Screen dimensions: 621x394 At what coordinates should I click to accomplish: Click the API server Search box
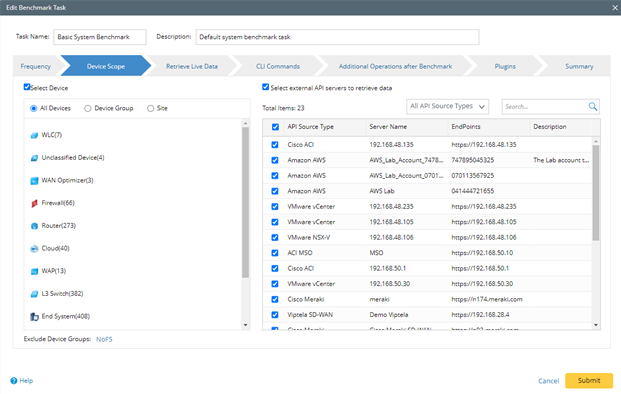(545, 107)
